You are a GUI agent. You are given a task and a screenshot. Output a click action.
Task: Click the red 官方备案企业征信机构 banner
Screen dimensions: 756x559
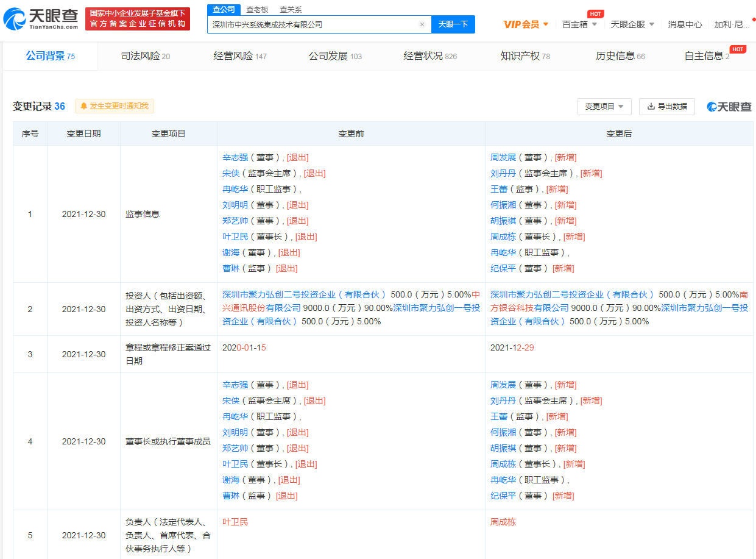[x=138, y=19]
